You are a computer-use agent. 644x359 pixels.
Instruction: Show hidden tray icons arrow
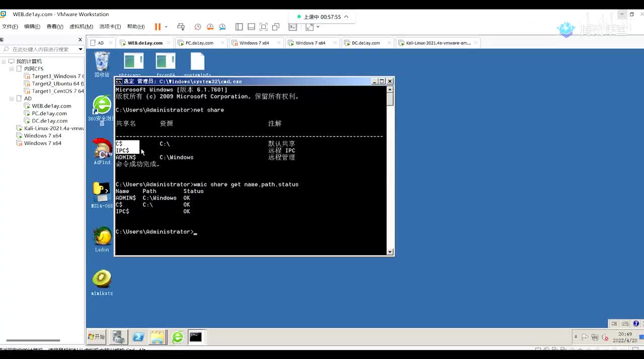(576, 337)
